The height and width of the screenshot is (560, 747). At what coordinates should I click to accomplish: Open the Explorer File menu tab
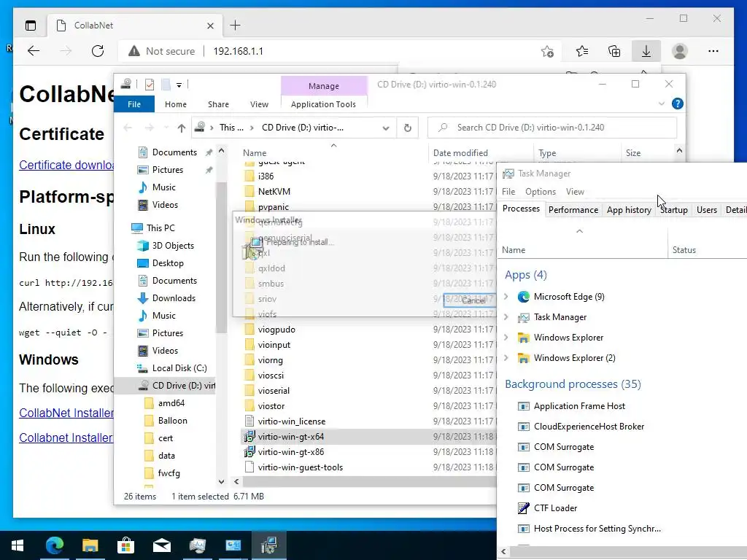click(134, 104)
